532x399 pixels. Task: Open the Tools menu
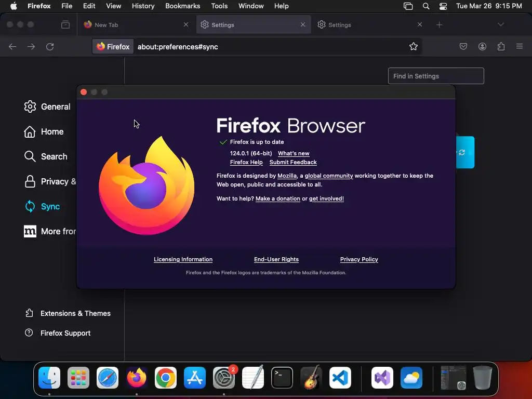(x=219, y=6)
